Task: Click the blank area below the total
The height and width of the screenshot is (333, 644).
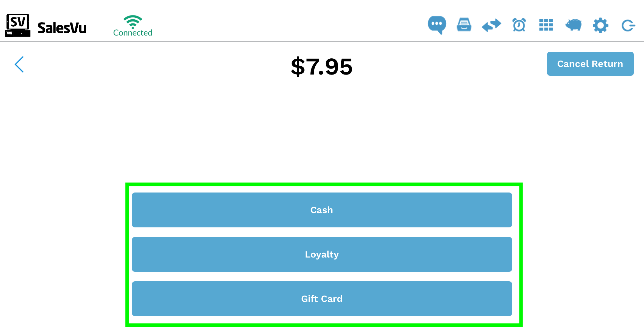Action: (322, 130)
